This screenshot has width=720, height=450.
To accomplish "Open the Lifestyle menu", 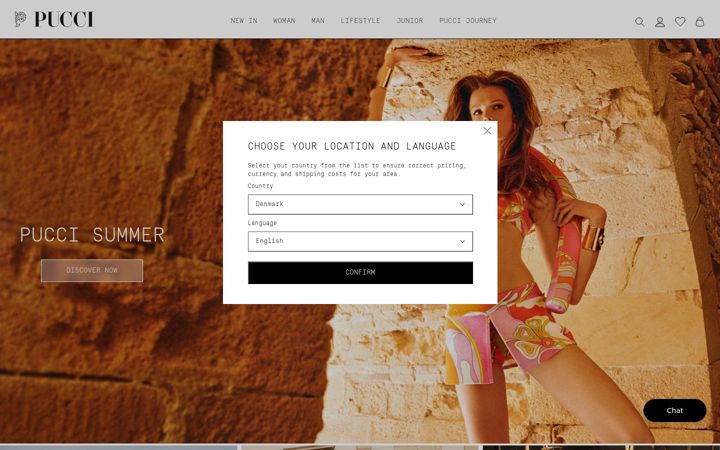I will tap(360, 21).
